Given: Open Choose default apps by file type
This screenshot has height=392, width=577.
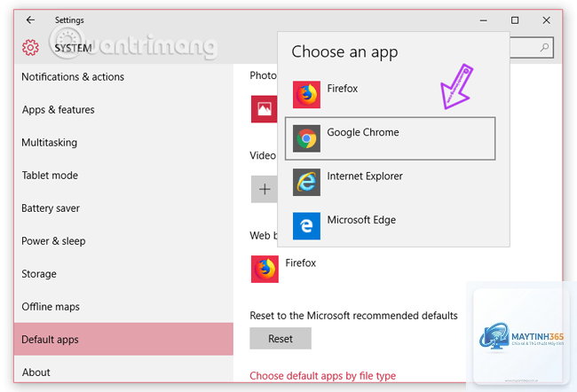Looking at the screenshot, I should (x=323, y=376).
